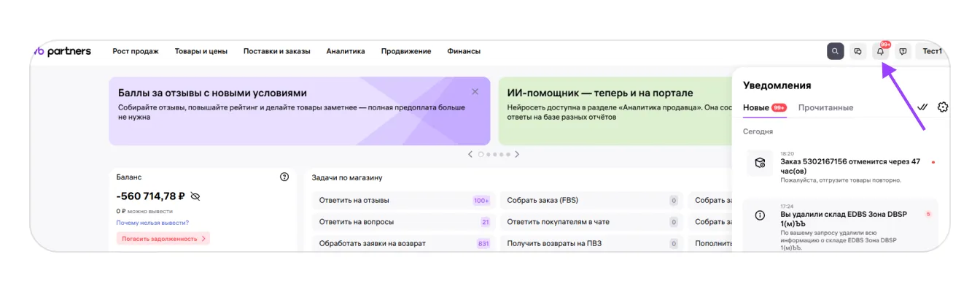
Task: Hide balance with crossed-eye icon
Action: pyautogui.click(x=195, y=196)
